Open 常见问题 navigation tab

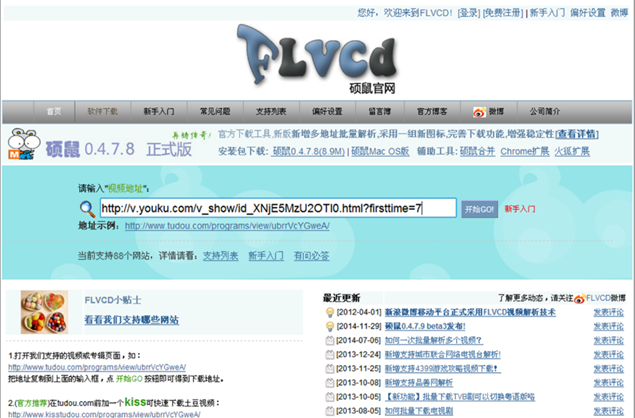click(x=215, y=111)
